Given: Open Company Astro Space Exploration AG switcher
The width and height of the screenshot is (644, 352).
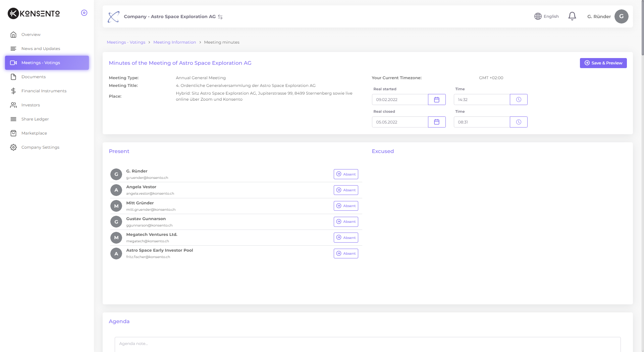Looking at the screenshot, I should coord(169,16).
